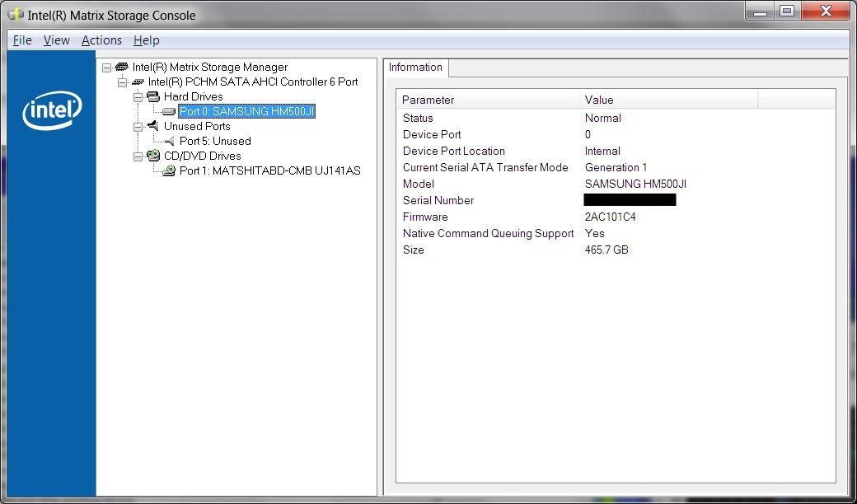
Task: Close the Matrix Storage Console window
Action: point(826,11)
